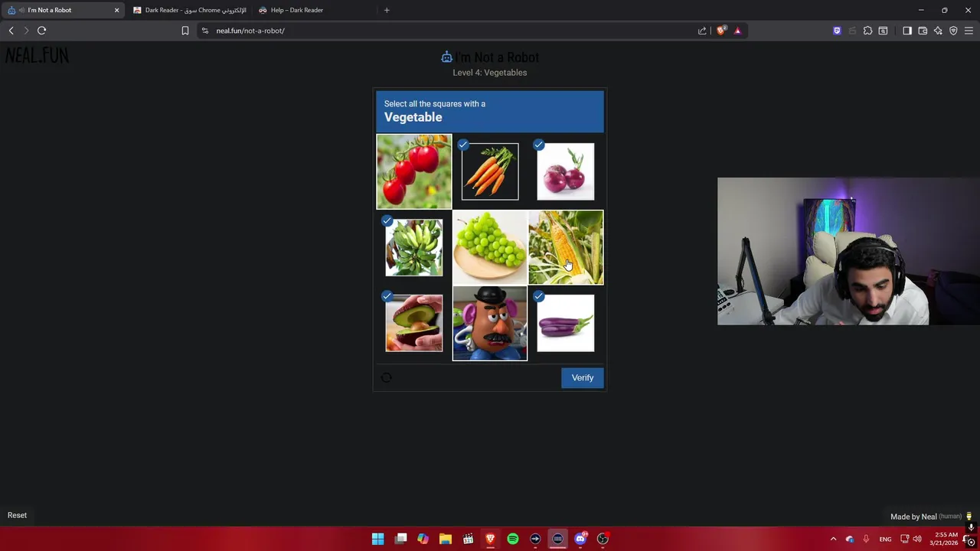980x551 pixels.
Task: Click the bookmark icon beside the URL
Action: 185,31
